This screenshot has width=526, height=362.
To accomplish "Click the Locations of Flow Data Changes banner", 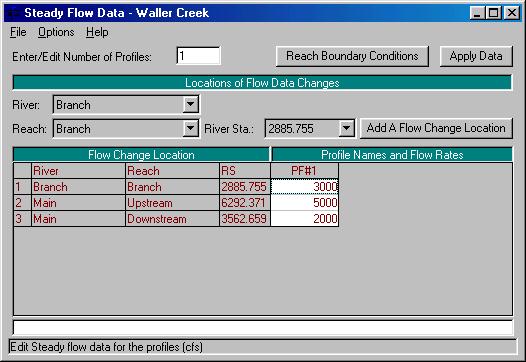I will pyautogui.click(x=262, y=83).
